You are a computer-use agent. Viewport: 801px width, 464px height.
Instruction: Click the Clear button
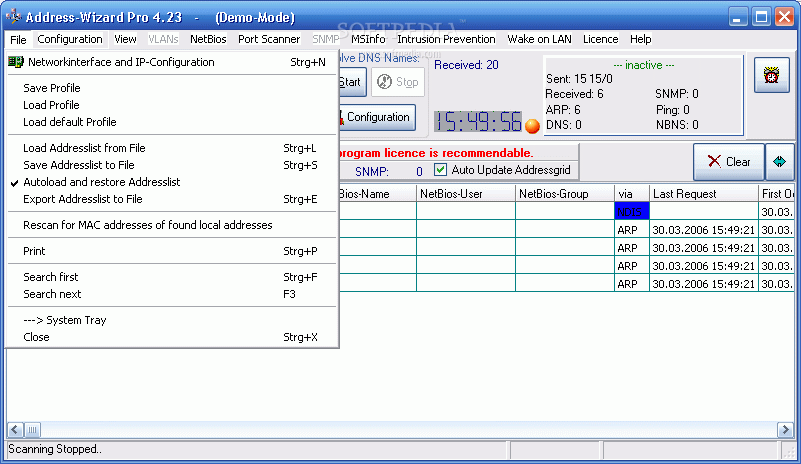pos(728,161)
